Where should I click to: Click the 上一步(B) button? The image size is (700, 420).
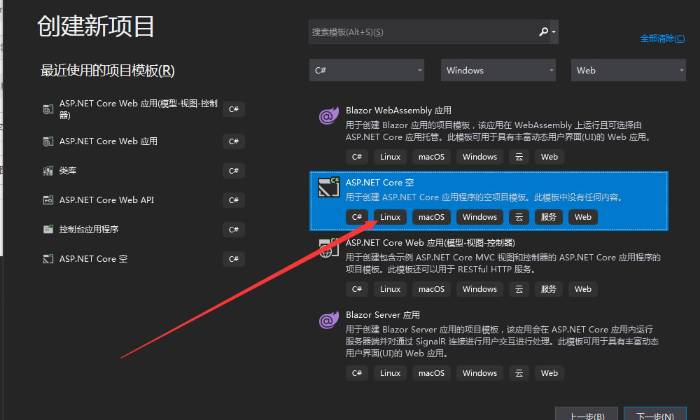point(587,415)
